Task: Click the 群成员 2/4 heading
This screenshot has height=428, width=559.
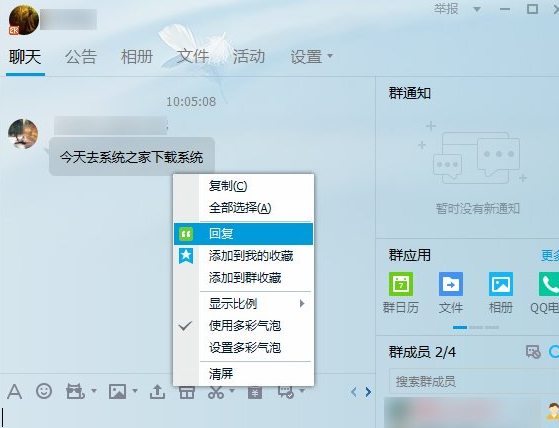Action: pos(422,352)
